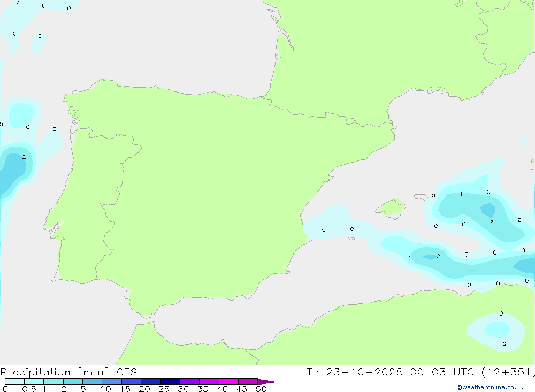Click the '50' legend scale label
This screenshot has width=535, height=392.
click(x=261, y=389)
